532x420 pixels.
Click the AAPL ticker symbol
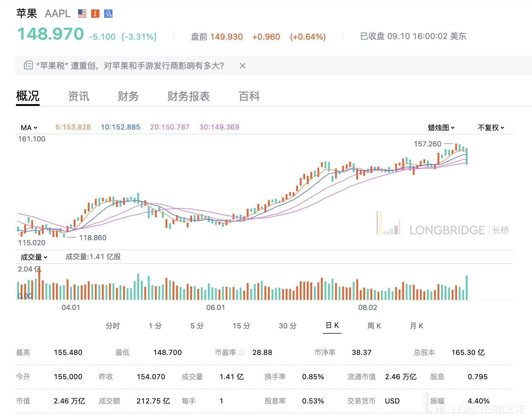pos(58,14)
